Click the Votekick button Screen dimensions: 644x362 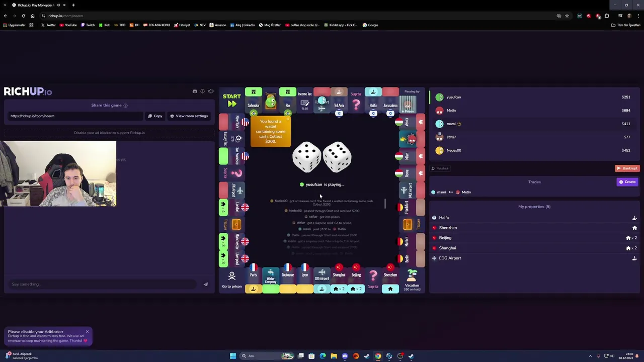[x=440, y=168]
